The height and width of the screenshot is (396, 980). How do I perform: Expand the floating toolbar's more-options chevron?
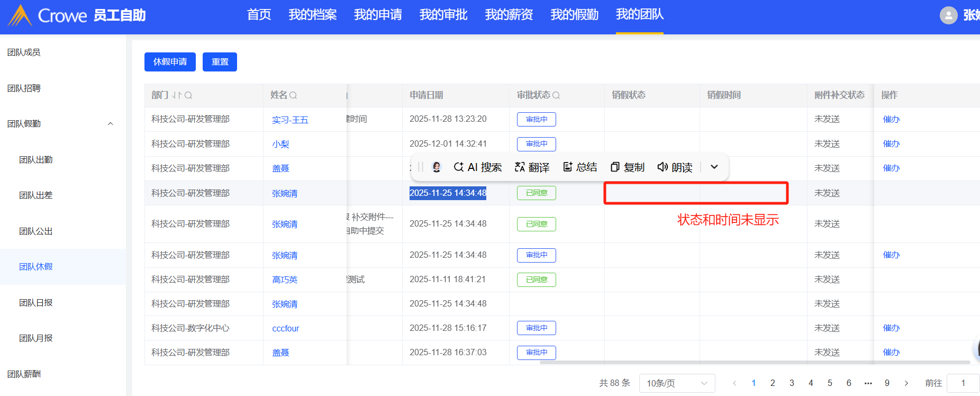click(x=714, y=167)
